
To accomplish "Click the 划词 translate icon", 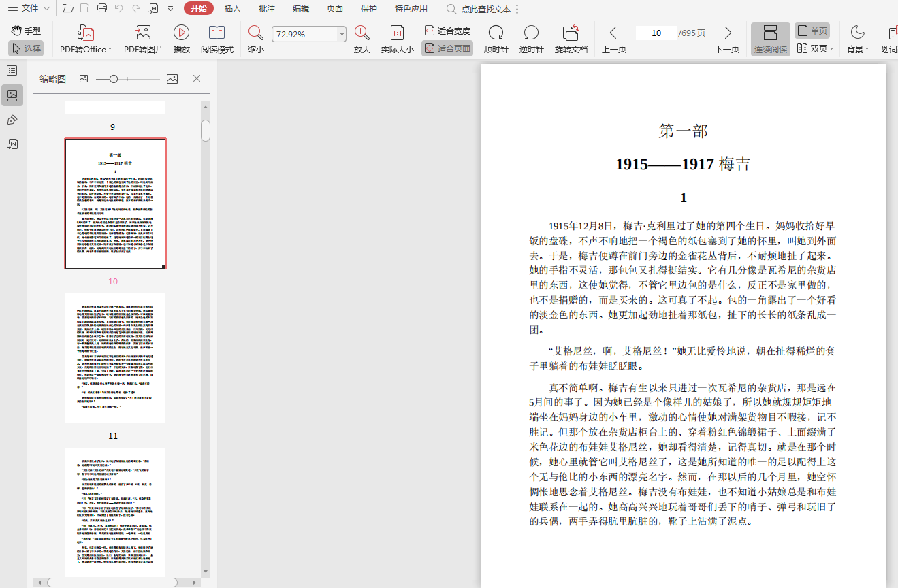I will [x=893, y=33].
